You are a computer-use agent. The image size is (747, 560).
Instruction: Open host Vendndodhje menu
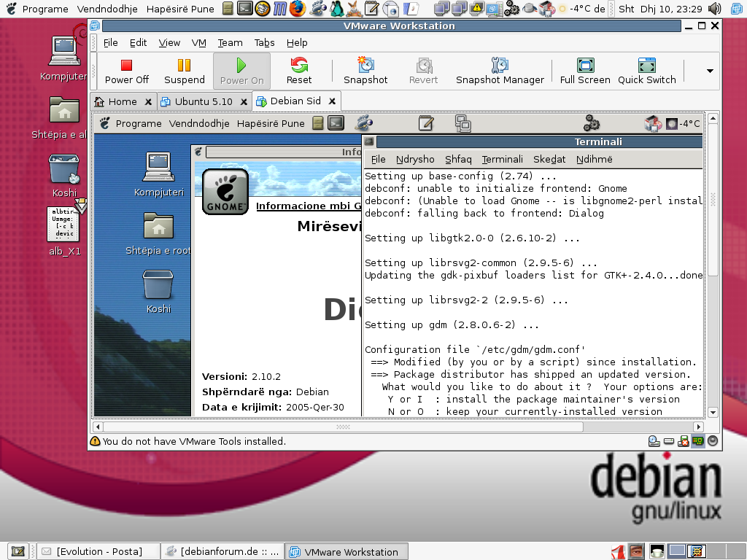107,9
